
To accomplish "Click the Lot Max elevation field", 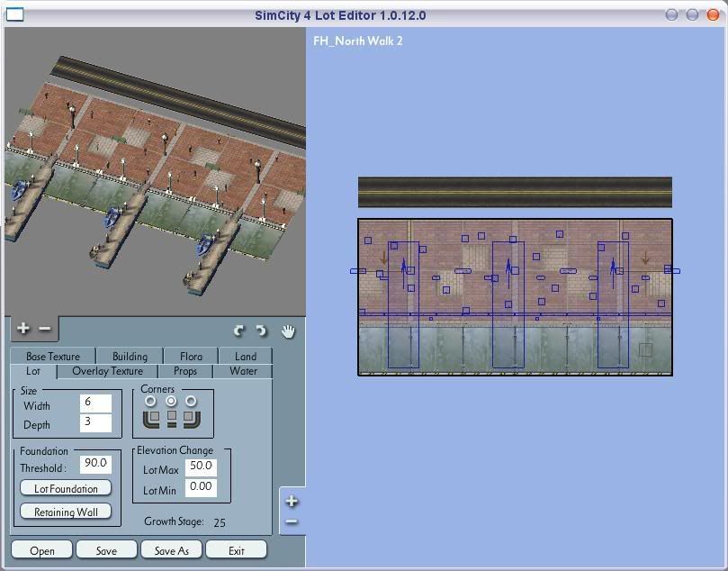I will 201,467.
